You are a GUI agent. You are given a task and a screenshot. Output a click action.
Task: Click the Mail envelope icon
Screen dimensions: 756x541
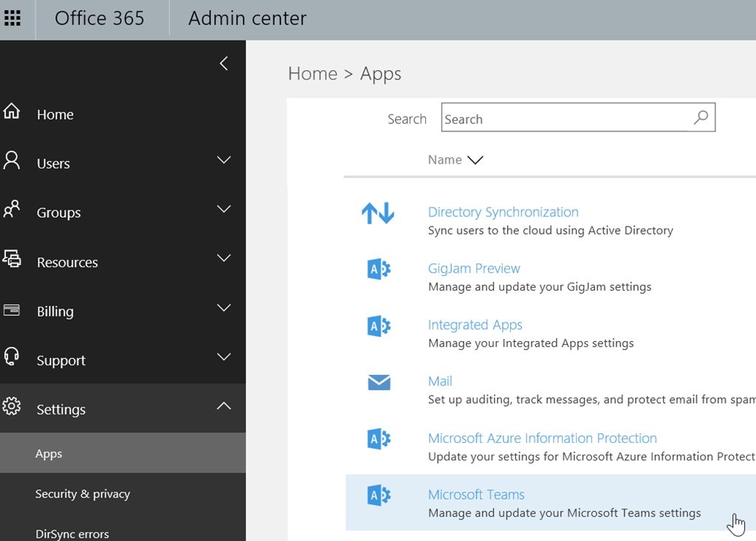coord(379,382)
